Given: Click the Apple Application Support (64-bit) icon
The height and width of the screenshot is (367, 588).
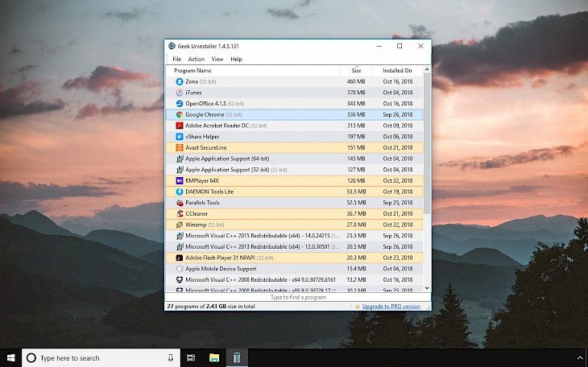Looking at the screenshot, I should pos(180,159).
